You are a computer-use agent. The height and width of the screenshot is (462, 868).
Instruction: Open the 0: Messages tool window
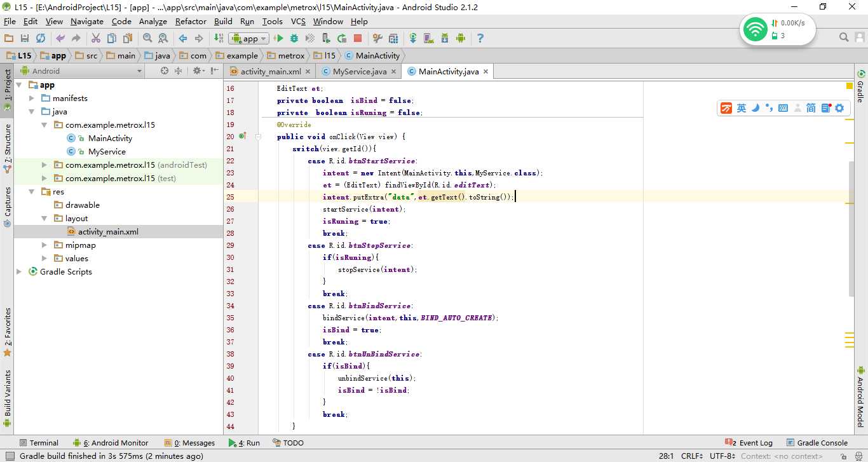(x=189, y=443)
